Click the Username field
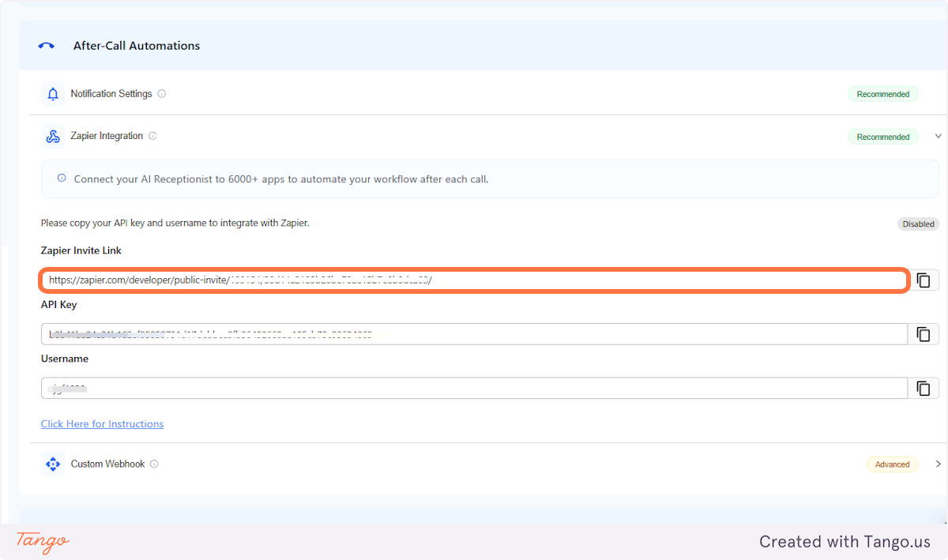Viewport: 948px width, 560px height. 474,388
